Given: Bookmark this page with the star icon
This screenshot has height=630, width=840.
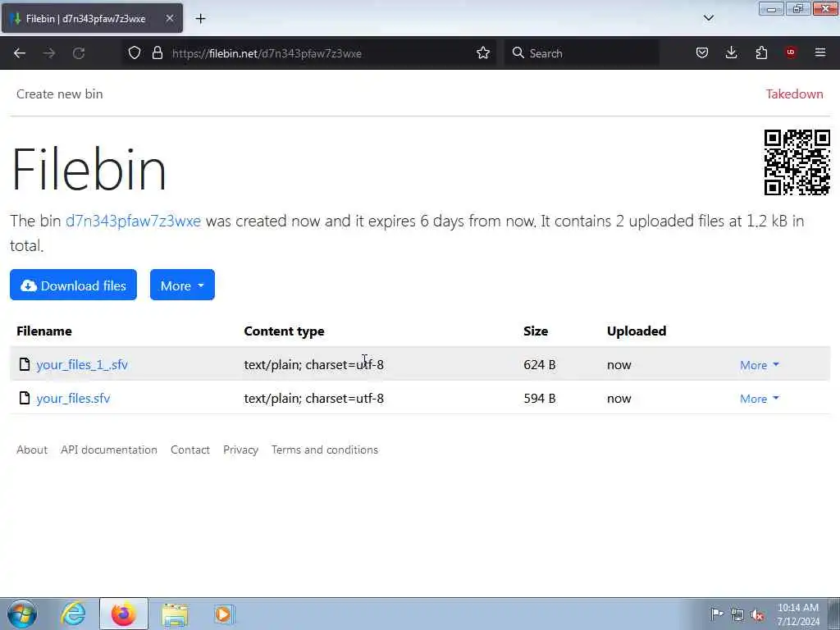Looking at the screenshot, I should pyautogui.click(x=482, y=52).
